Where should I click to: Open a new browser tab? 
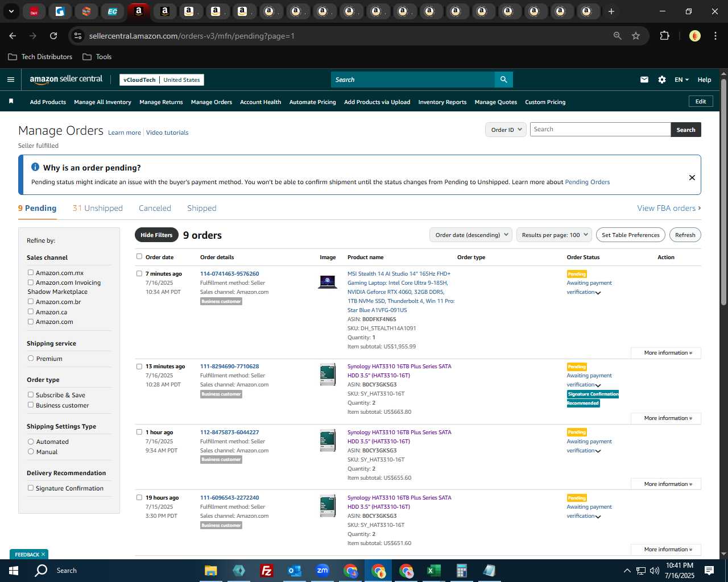click(611, 11)
